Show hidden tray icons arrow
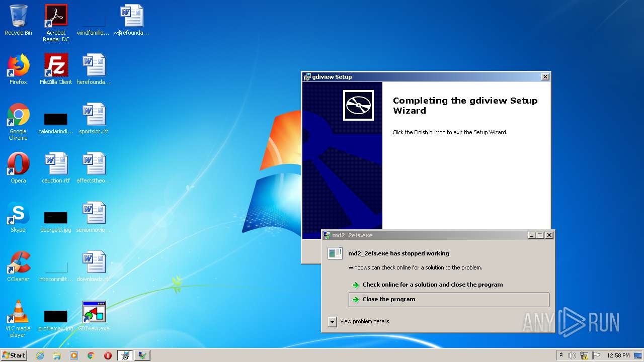Viewport: 644px width, 362px height. 561,355
